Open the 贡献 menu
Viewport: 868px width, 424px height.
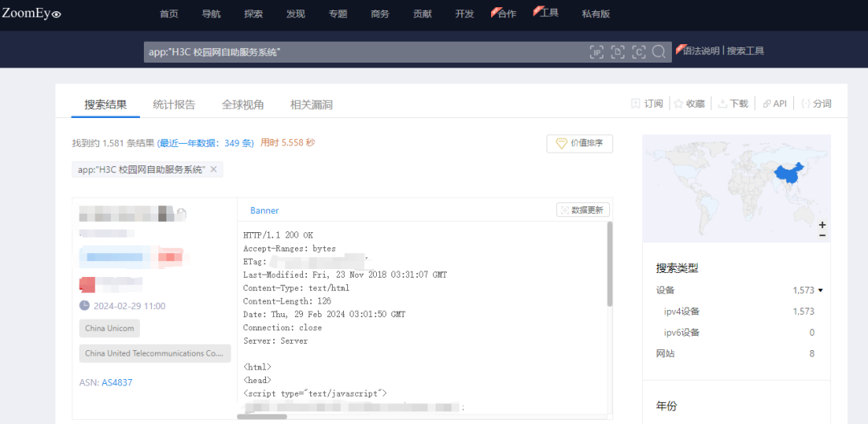coord(422,14)
